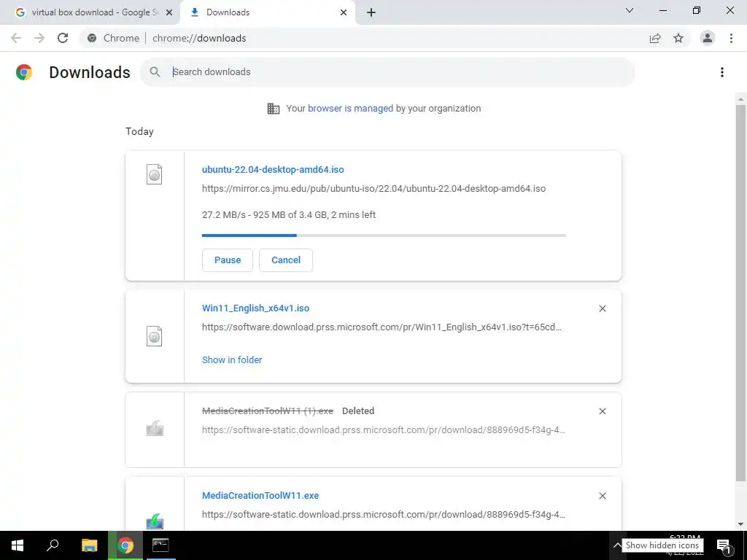Click the browser back arrow

[16, 38]
